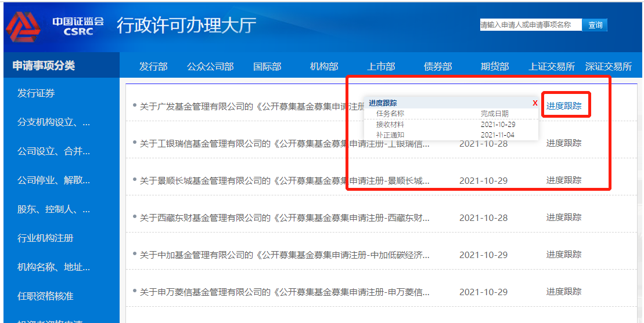
Task: Click 进度跟踪 link for 西藏东财 row
Action: (564, 217)
